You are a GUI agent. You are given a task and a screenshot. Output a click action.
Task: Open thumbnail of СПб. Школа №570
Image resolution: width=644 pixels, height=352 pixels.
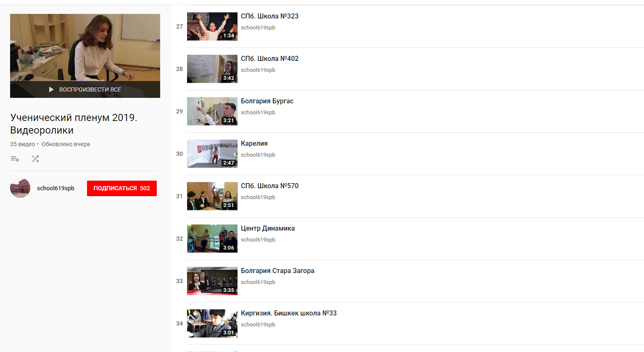click(x=212, y=196)
